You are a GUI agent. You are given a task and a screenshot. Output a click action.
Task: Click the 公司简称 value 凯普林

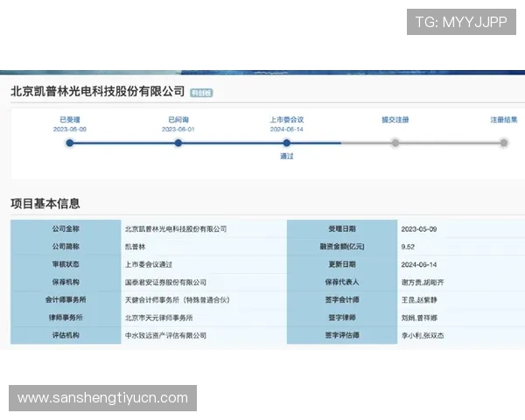click(x=136, y=247)
